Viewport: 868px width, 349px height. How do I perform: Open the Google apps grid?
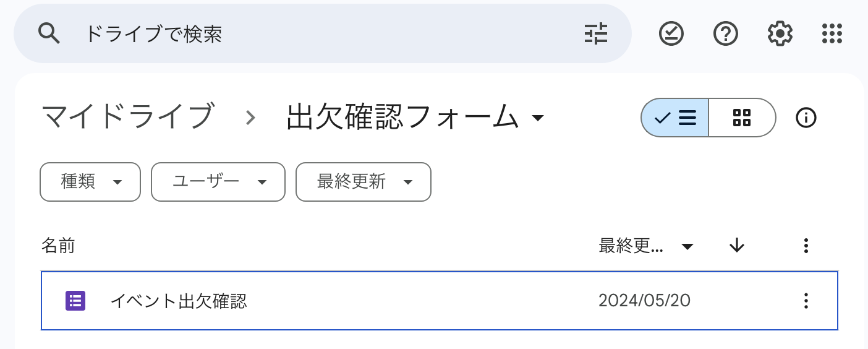(832, 33)
